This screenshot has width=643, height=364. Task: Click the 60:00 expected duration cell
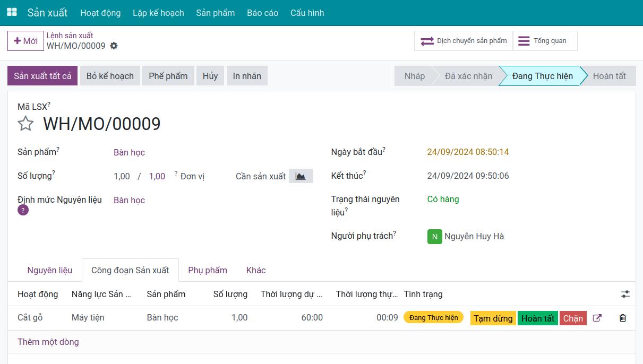pyautogui.click(x=312, y=318)
